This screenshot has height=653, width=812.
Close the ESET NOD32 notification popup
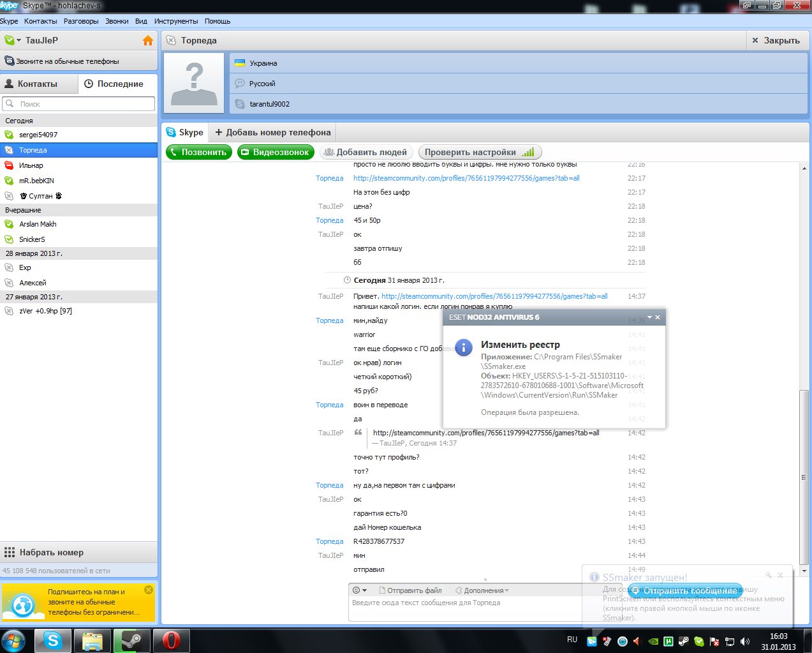(658, 317)
